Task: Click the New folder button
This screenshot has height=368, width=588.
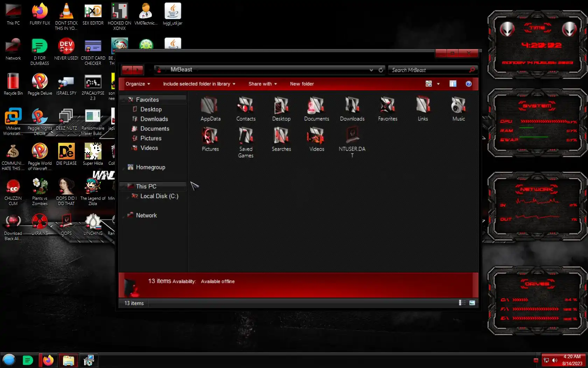Action: pyautogui.click(x=302, y=84)
